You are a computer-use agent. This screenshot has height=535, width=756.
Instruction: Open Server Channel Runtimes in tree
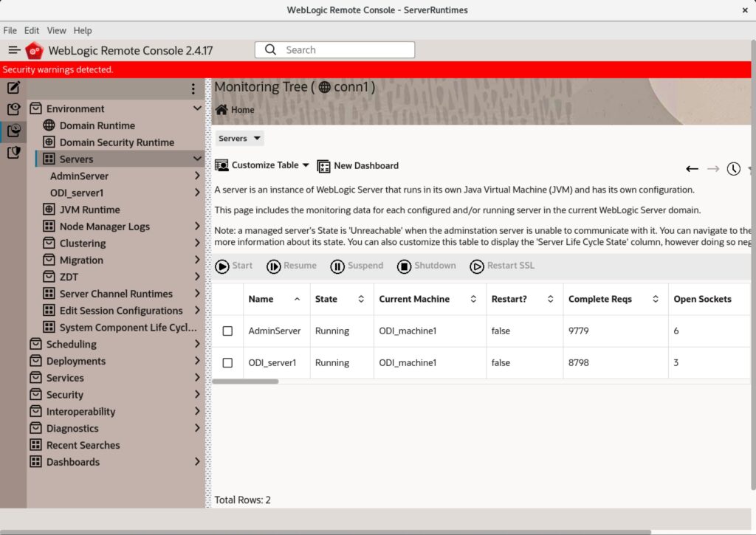[108, 294]
